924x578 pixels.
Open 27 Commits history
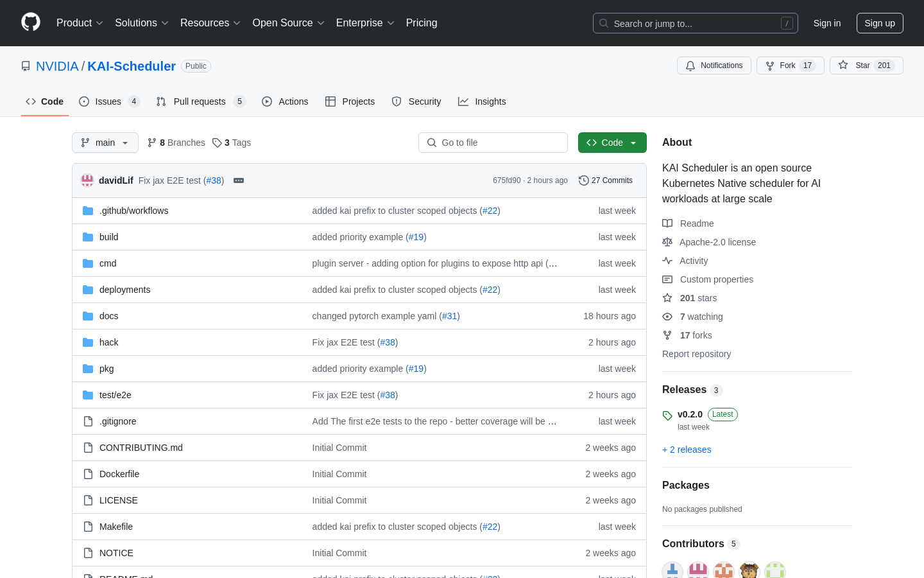(x=606, y=180)
